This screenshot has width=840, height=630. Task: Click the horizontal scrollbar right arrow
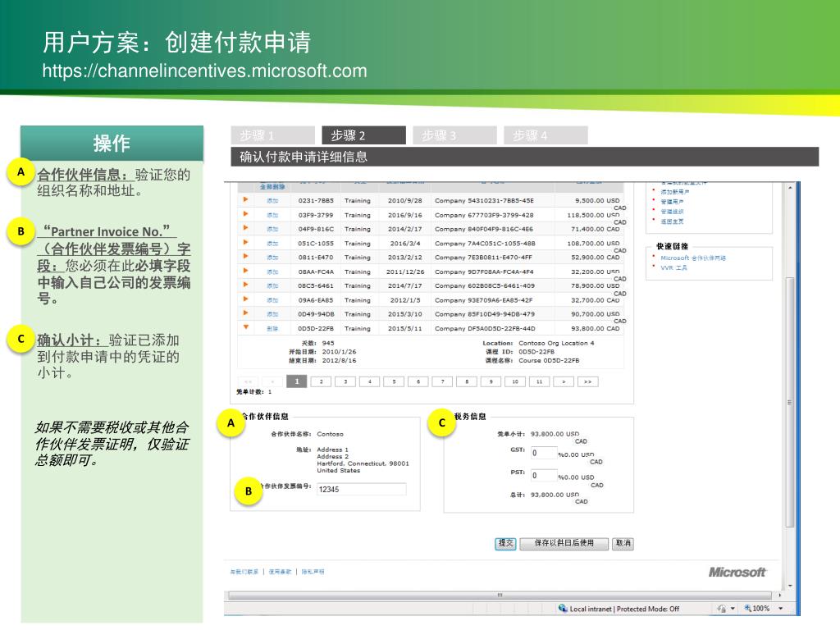pos(779,596)
